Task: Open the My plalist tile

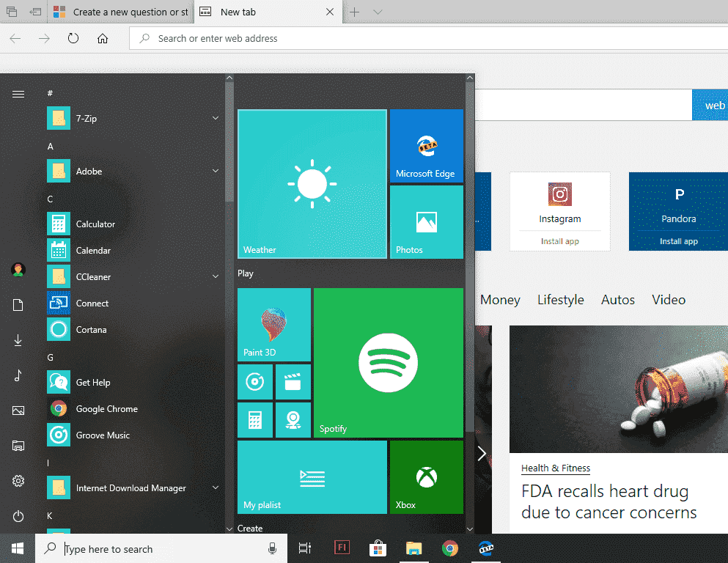Action: 312,477
